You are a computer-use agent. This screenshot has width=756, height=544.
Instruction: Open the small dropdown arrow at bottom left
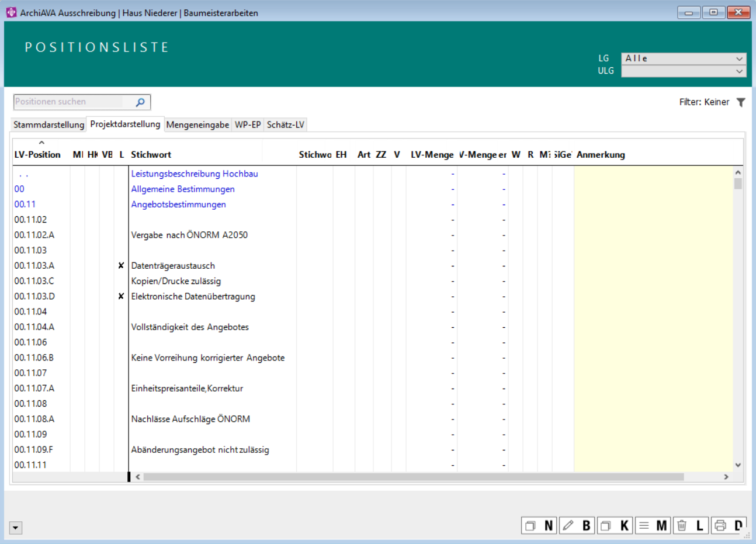click(16, 528)
